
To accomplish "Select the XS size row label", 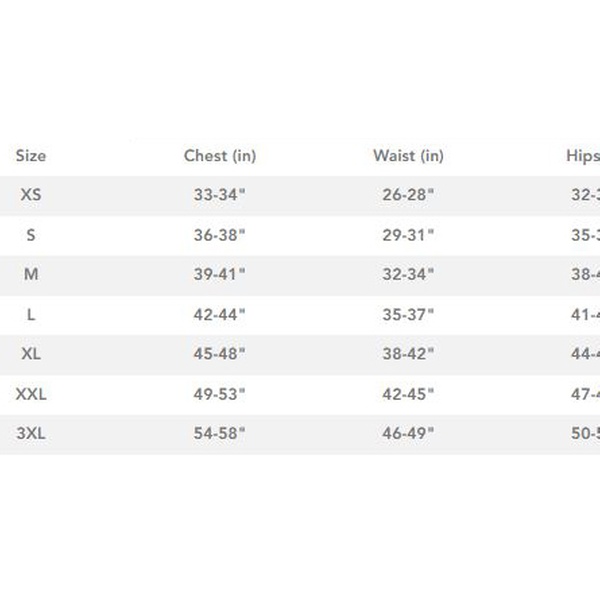I will [x=31, y=195].
